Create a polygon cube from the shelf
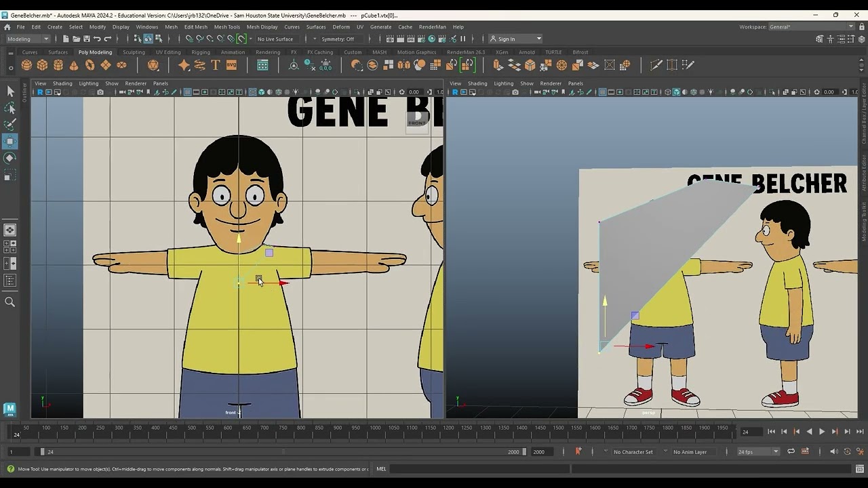 point(42,65)
